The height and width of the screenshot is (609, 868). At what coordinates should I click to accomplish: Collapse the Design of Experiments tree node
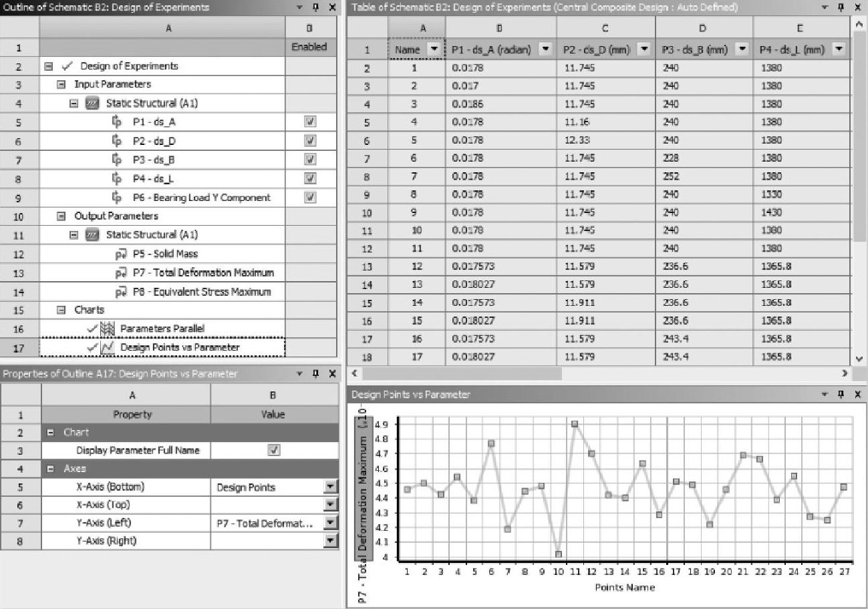click(x=49, y=66)
